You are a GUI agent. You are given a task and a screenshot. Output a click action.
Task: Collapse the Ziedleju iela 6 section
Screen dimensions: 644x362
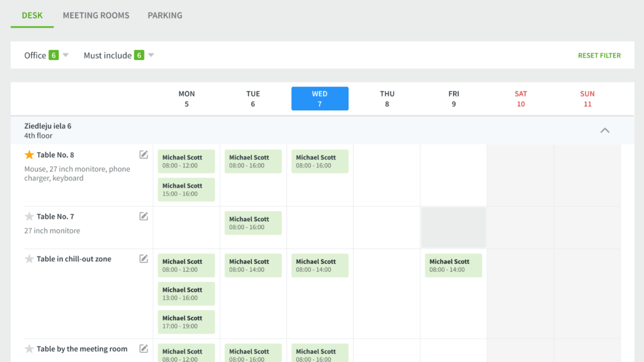605,130
